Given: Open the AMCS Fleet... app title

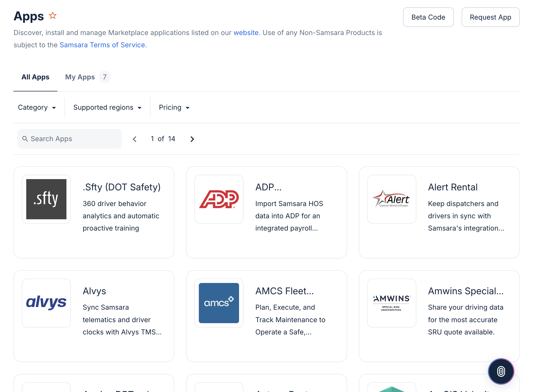Looking at the screenshot, I should tap(285, 291).
